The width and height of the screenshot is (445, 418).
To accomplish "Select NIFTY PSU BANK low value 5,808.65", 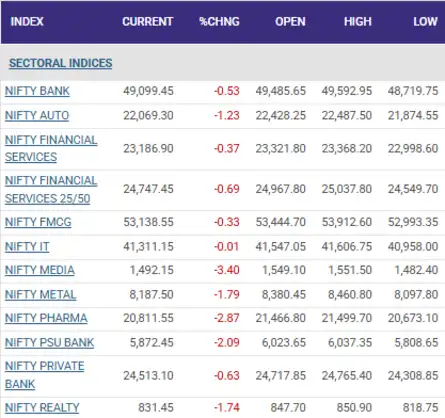I will coord(416,343).
